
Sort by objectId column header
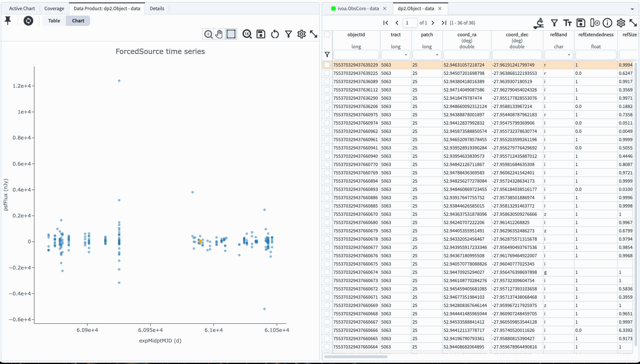click(x=356, y=34)
